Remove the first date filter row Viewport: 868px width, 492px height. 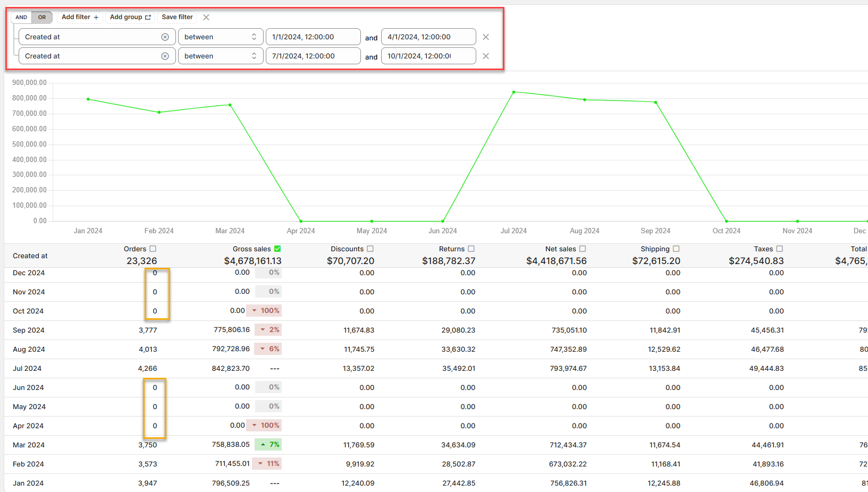coord(486,37)
